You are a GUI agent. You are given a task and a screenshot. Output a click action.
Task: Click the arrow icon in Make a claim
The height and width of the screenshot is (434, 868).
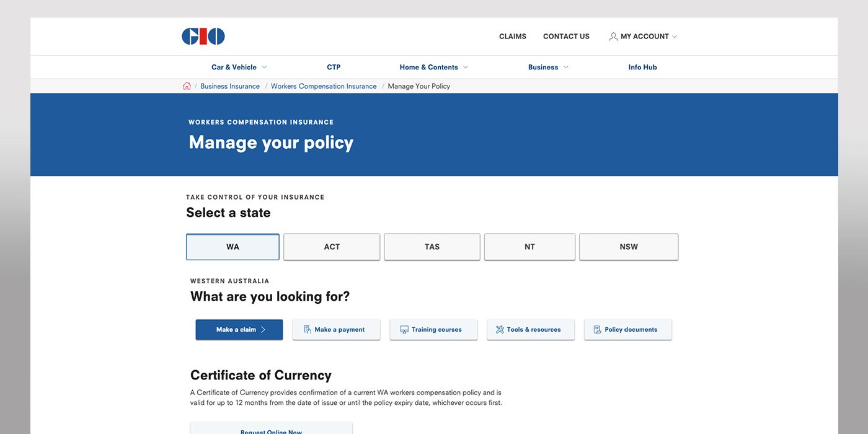pos(263,330)
